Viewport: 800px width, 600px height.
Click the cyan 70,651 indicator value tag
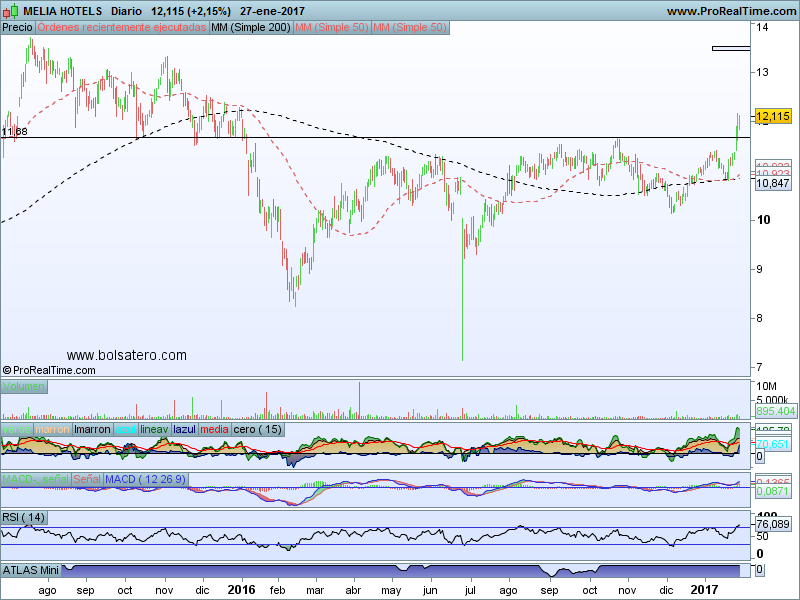(774, 444)
